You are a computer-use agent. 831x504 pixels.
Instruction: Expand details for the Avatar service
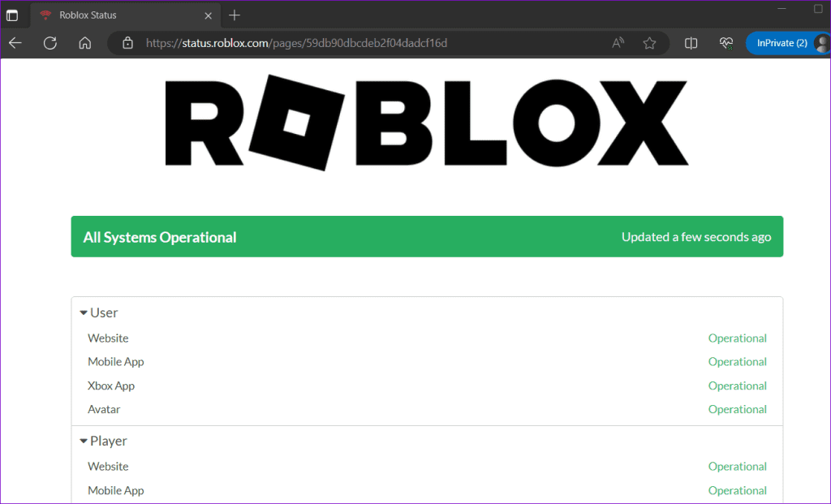[104, 409]
